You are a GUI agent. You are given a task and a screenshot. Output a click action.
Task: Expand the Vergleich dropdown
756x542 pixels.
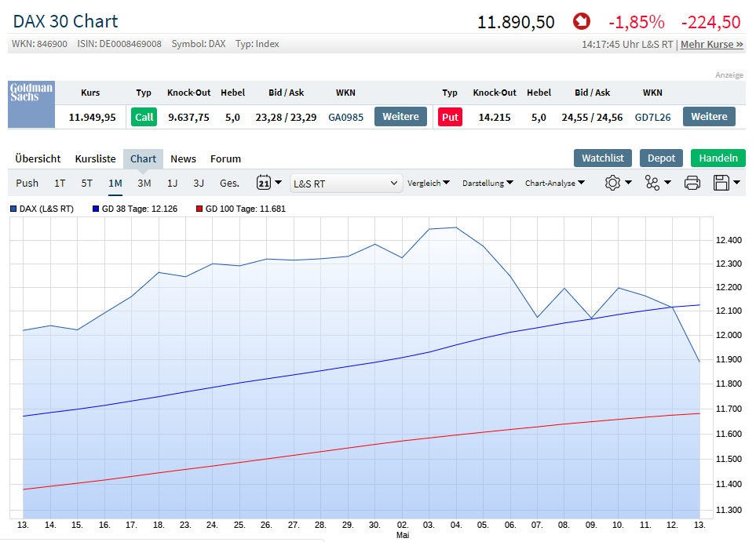pyautogui.click(x=428, y=183)
